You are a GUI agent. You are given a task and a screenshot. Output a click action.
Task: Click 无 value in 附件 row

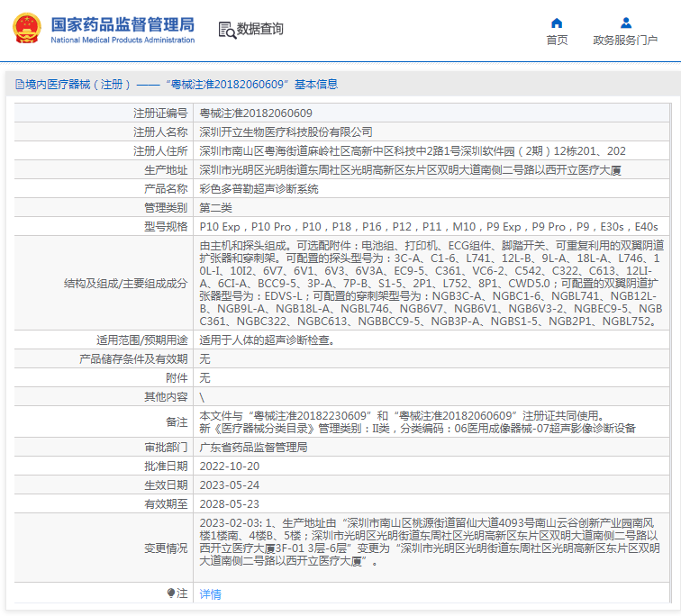(204, 377)
